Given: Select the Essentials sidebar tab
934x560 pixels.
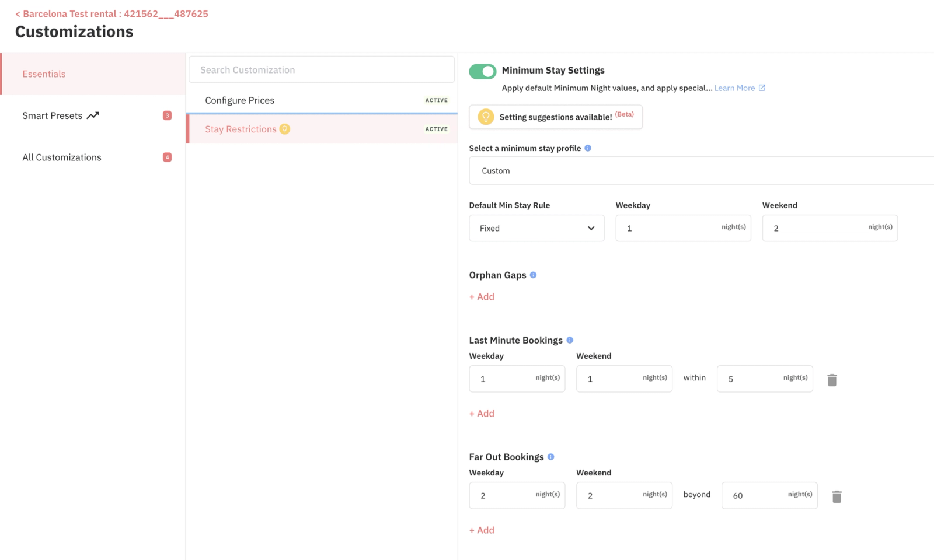Looking at the screenshot, I should pyautogui.click(x=93, y=73).
